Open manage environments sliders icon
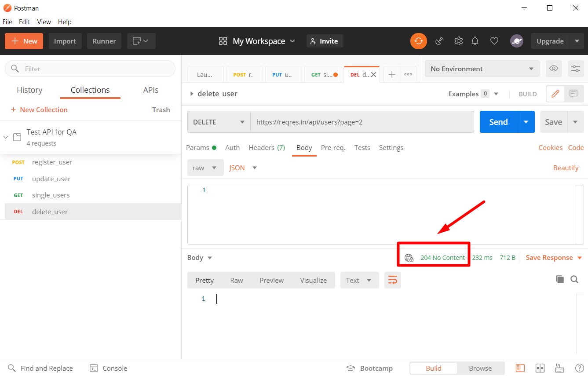The height and width of the screenshot is (376, 588). coord(575,69)
